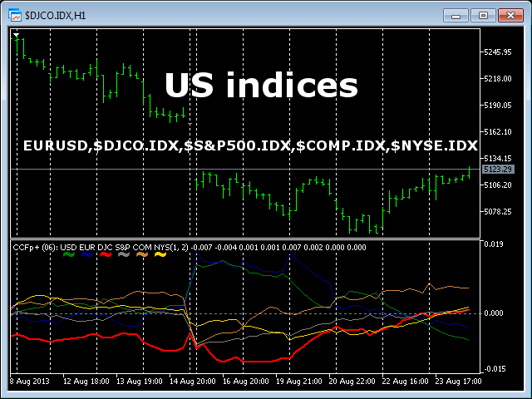Image resolution: width=532 pixels, height=399 pixels.
Task: Click the 5134.15 price scale label
Action: coord(497,159)
